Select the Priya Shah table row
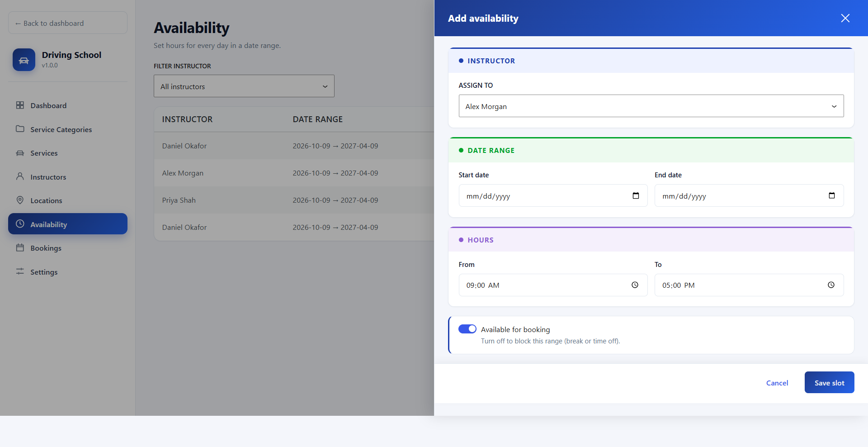Image resolution: width=868 pixels, height=447 pixels. pos(294,200)
